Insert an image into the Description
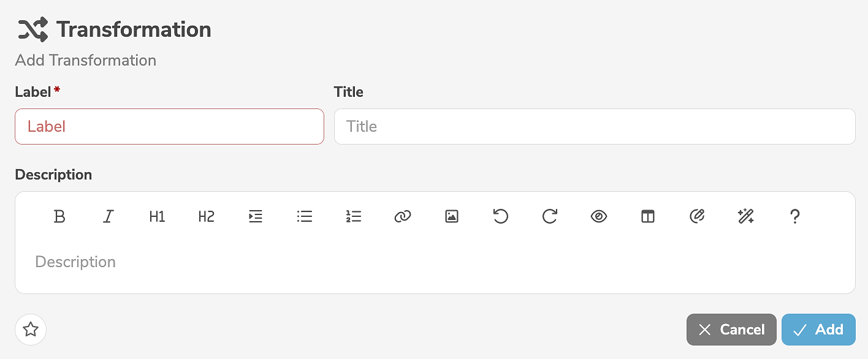Image resolution: width=868 pixels, height=359 pixels. point(452,216)
